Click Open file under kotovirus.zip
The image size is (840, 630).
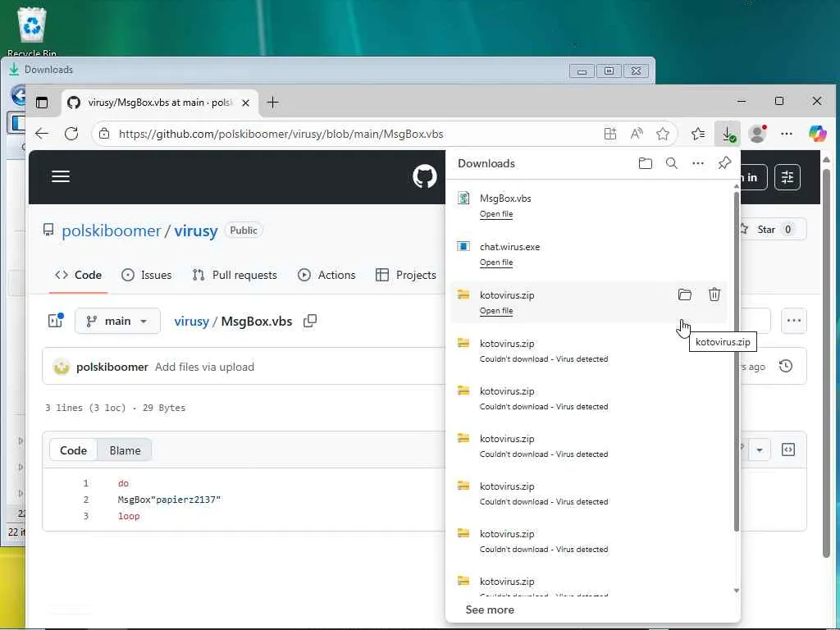(496, 310)
